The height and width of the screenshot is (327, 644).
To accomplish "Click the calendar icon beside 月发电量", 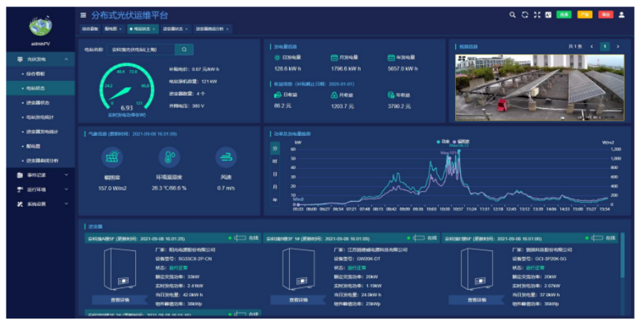I will tap(334, 57).
